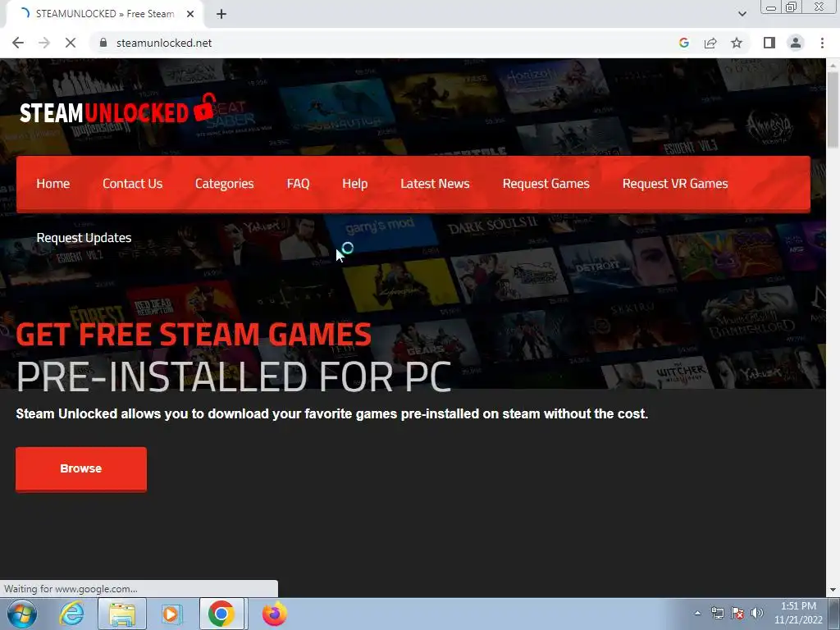The image size is (840, 630).
Task: Open the Windows Start button
Action: pyautogui.click(x=22, y=614)
